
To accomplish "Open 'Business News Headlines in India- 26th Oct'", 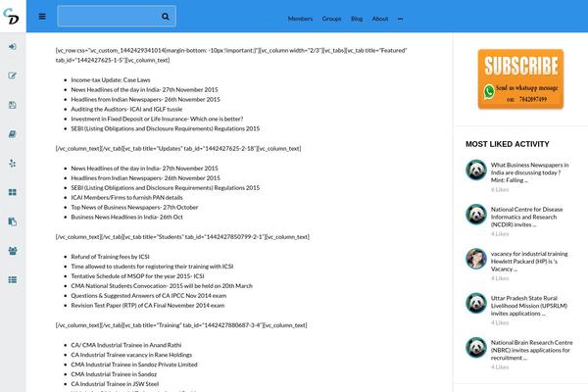I will click(x=126, y=217).
